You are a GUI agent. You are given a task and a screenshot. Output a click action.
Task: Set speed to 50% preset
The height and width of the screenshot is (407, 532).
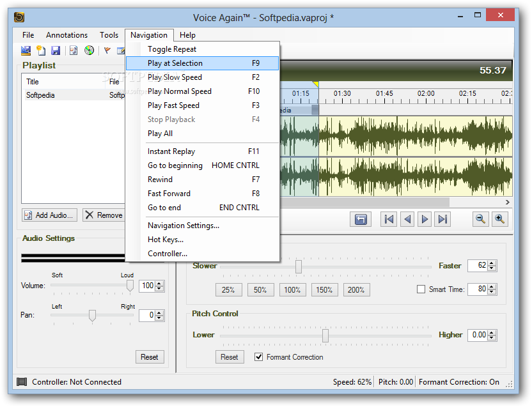[261, 289]
